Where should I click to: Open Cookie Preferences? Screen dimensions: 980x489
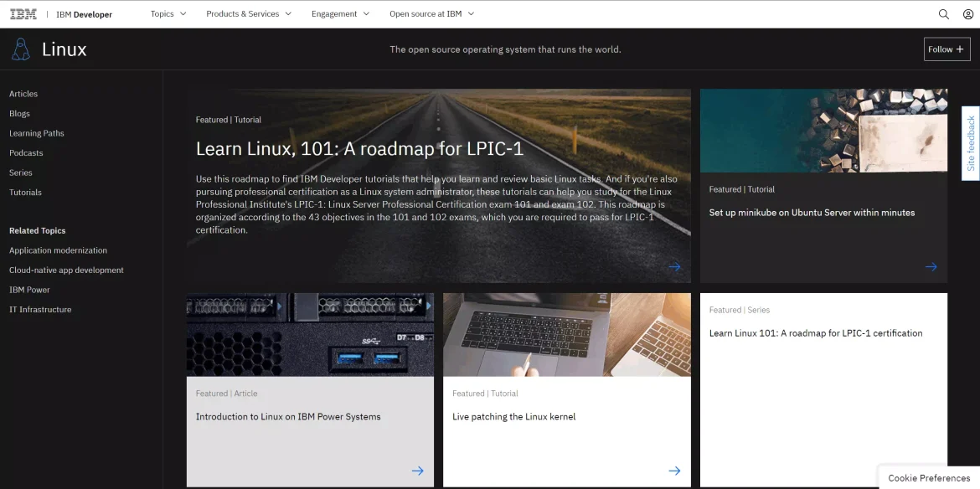tap(929, 478)
